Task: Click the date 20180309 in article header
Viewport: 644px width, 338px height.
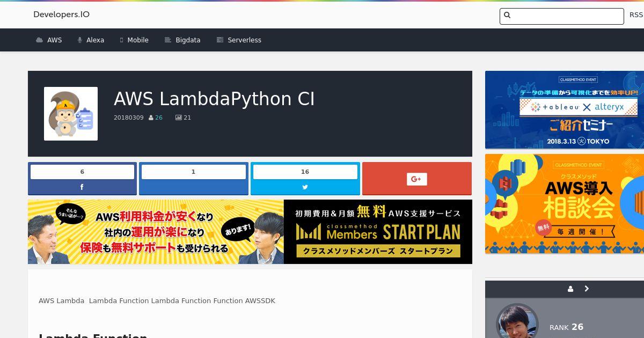Action: (129, 117)
